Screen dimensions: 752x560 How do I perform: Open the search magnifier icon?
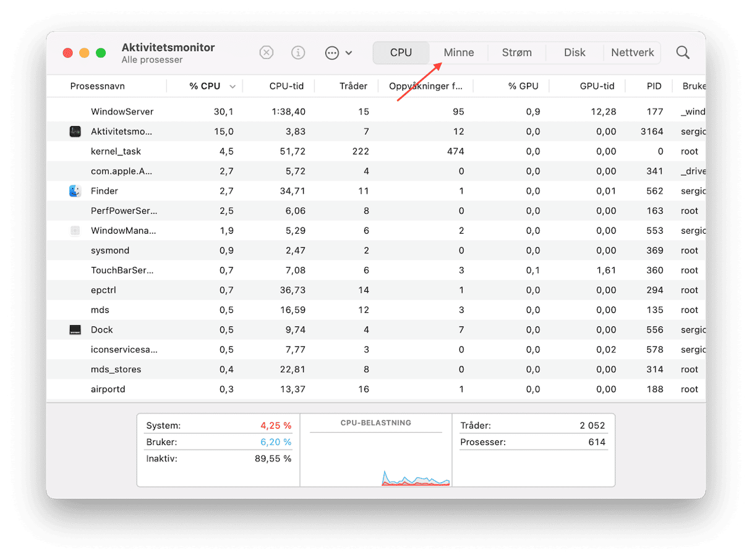(x=683, y=53)
